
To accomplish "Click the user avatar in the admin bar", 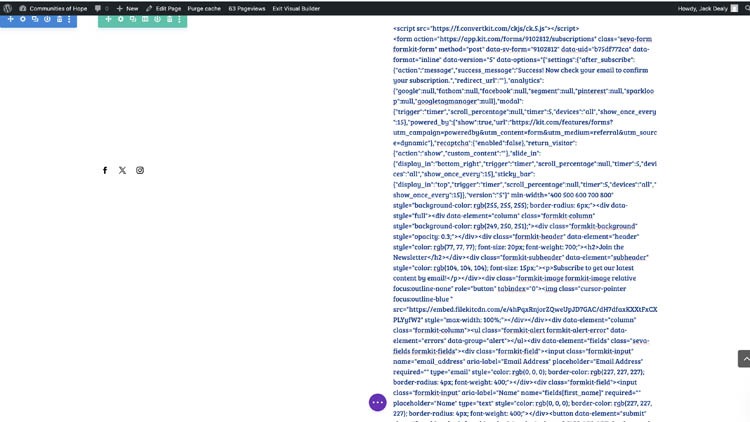I will point(734,8).
